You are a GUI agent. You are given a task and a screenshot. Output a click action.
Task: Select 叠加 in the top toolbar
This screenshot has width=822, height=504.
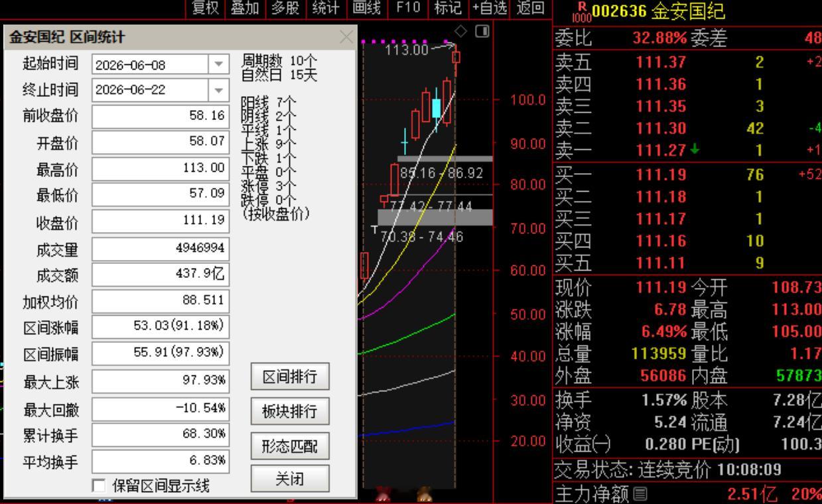pos(245,8)
